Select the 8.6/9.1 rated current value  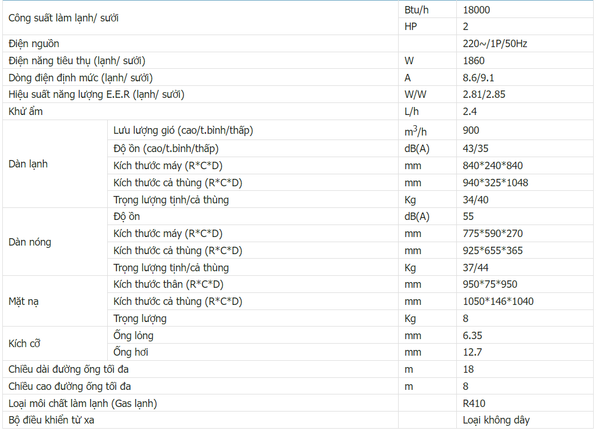pos(477,77)
